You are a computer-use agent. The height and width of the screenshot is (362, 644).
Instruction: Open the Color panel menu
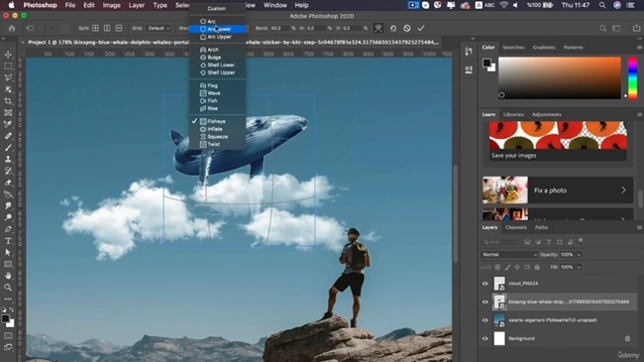(639, 48)
